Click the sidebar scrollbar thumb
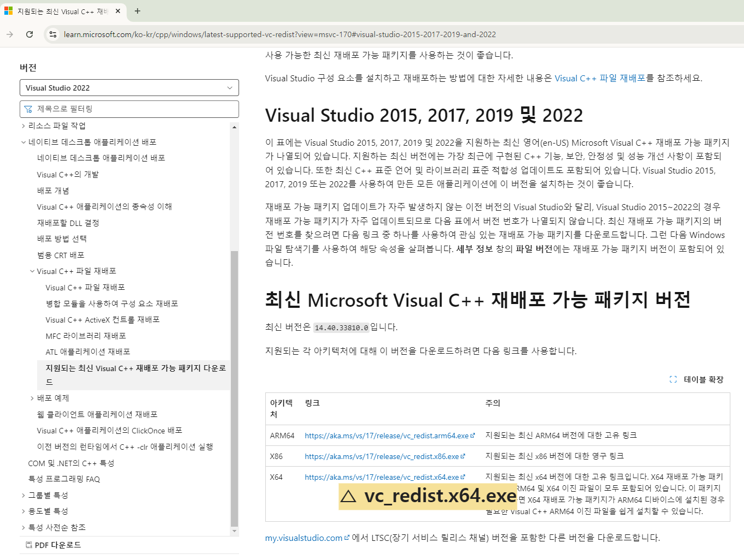744x560 pixels. coord(235,389)
